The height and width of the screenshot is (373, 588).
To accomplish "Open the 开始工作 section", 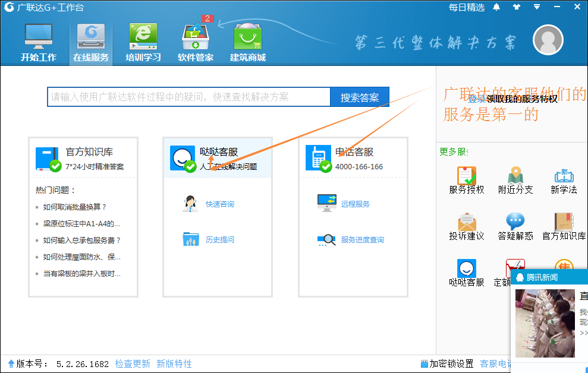I will tap(38, 42).
